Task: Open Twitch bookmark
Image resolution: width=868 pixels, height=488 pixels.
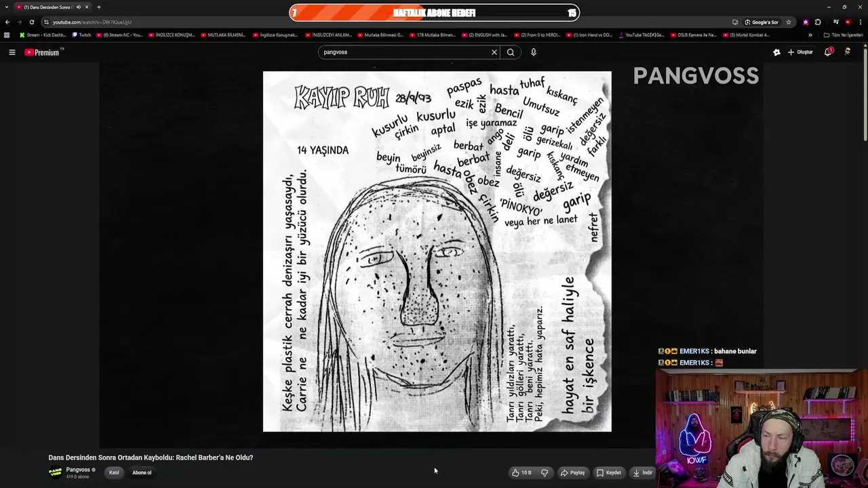Action: [81, 35]
